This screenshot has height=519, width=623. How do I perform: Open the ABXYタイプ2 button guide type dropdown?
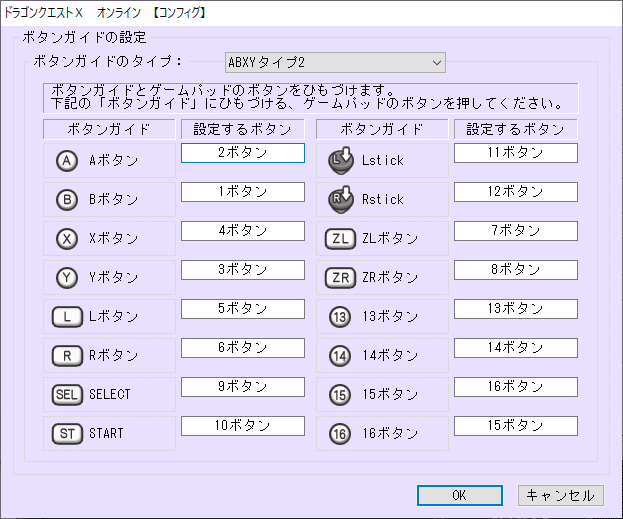pyautogui.click(x=335, y=62)
